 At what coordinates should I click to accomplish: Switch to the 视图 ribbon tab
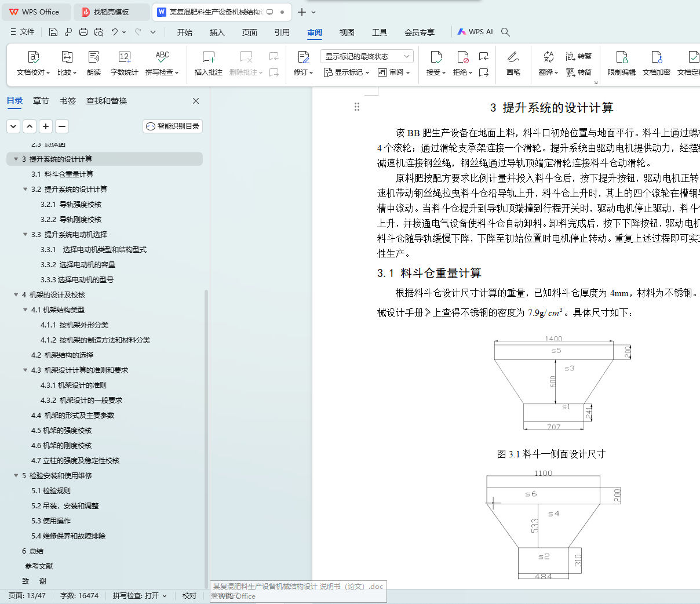click(347, 32)
